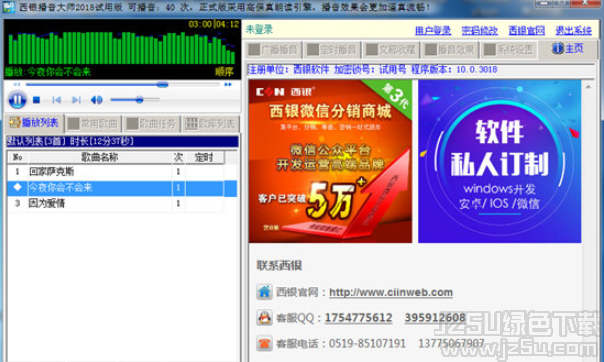Screen dimensions: 604x362
Task: Click the No column header
Action: [x=17, y=157]
